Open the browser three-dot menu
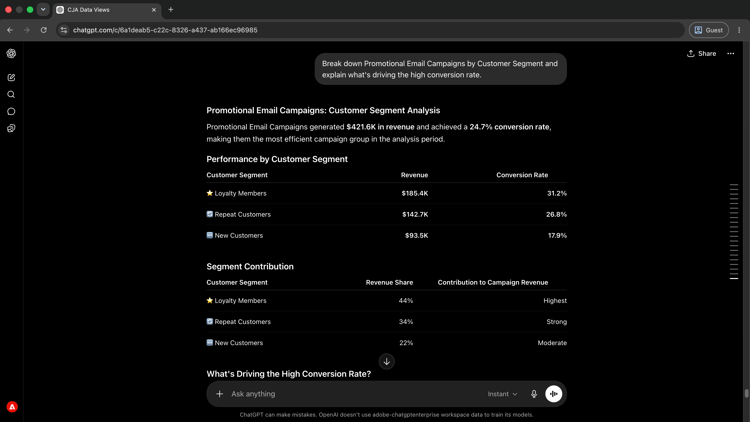 tap(739, 30)
